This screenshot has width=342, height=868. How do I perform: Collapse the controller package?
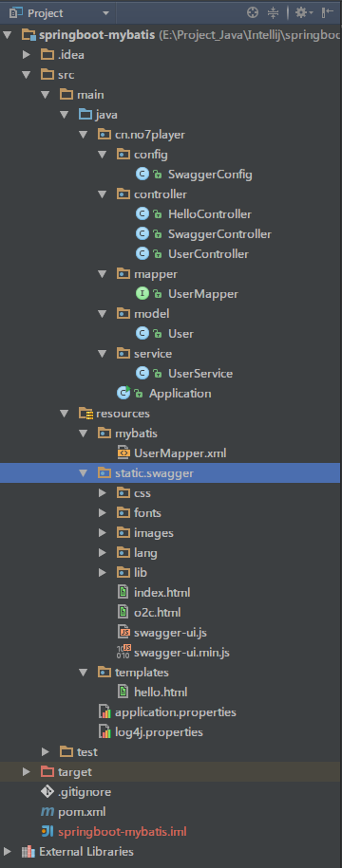pos(102,194)
